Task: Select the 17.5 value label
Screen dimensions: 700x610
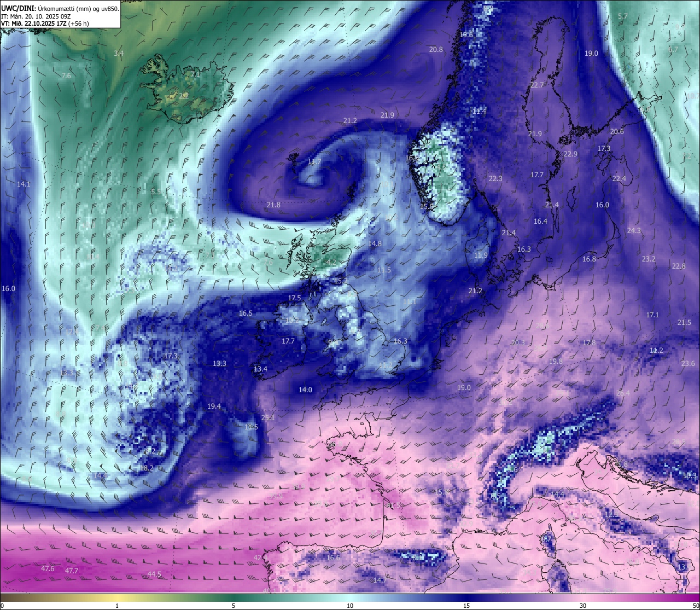Action: [x=294, y=298]
